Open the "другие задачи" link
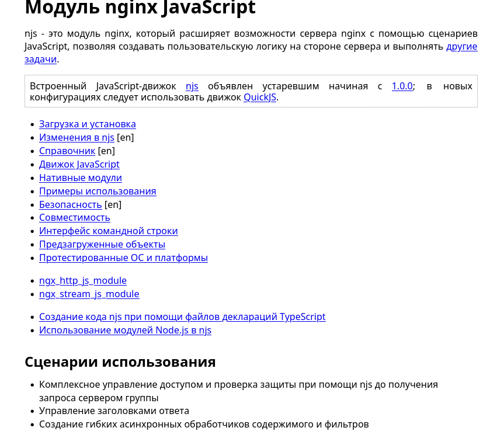Screen dimensions: 504x438 pos(461,47)
